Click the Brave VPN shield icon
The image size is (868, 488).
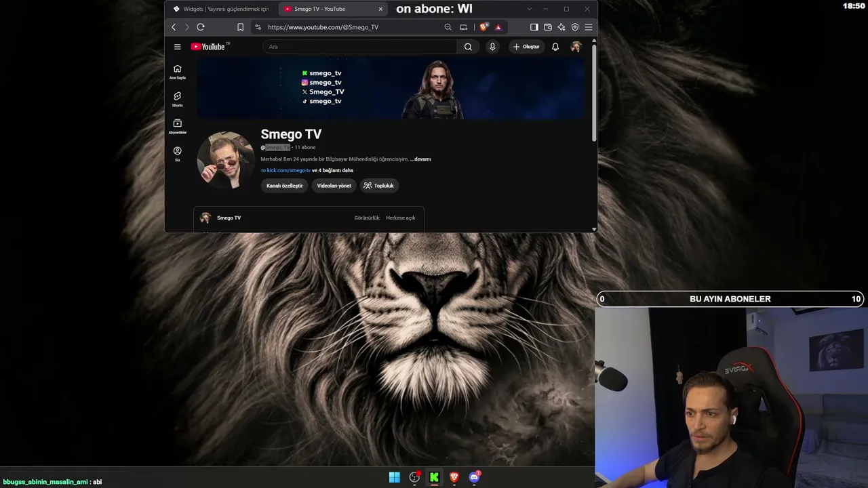click(x=575, y=27)
